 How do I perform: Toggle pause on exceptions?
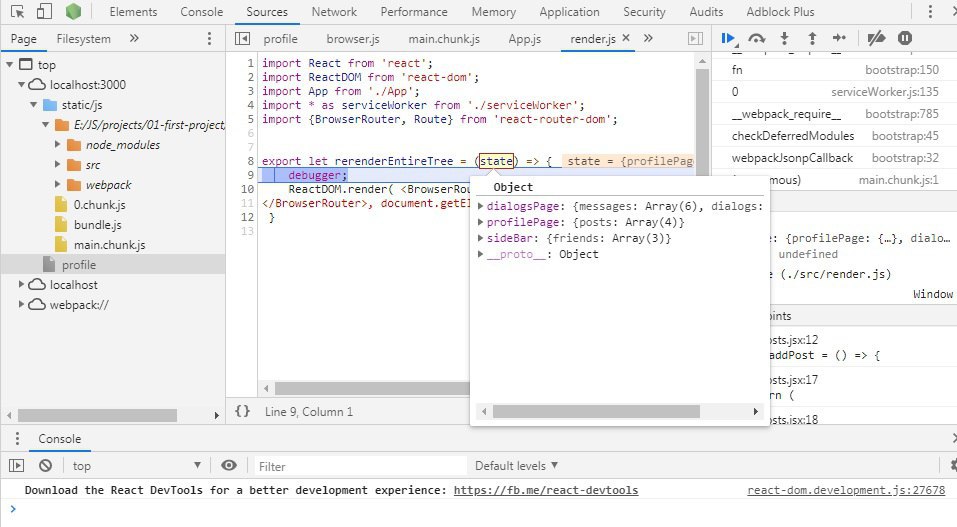tap(905, 38)
